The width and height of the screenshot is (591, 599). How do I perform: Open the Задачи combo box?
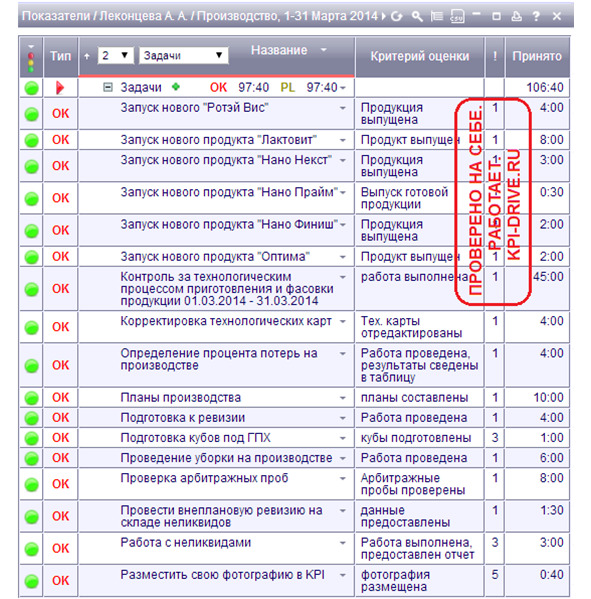coord(183,55)
